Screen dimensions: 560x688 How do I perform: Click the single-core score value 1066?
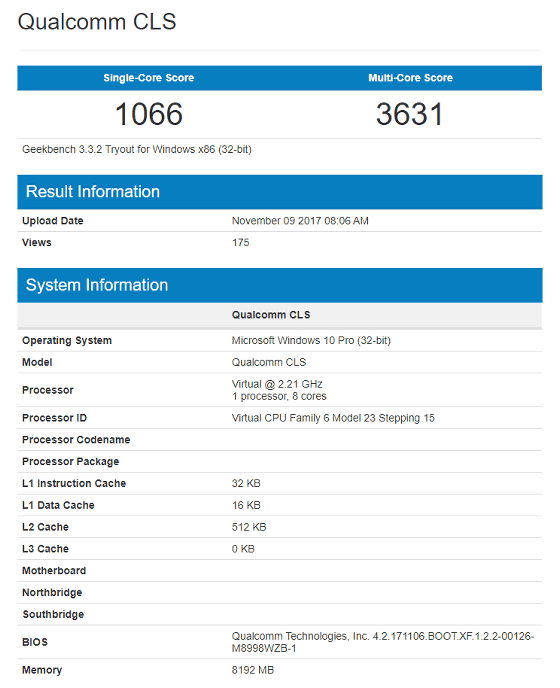point(148,114)
